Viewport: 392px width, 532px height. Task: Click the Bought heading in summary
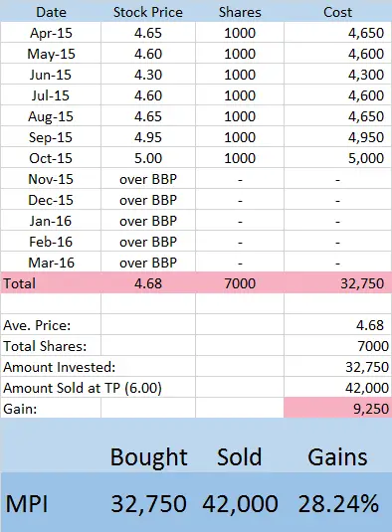(148, 457)
